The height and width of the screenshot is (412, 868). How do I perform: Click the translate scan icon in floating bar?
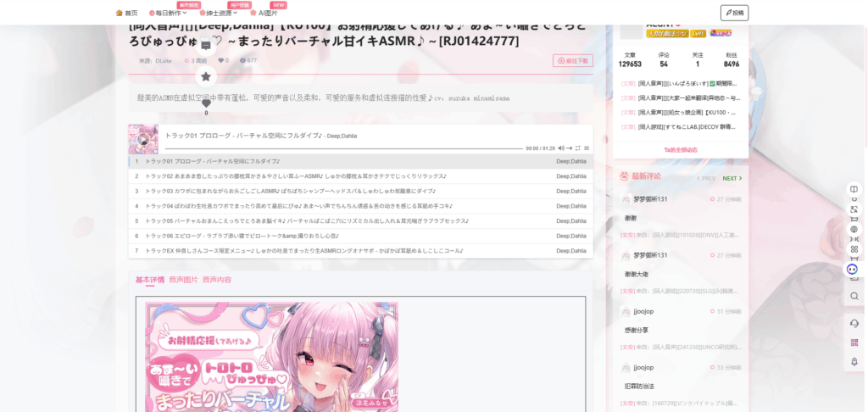click(x=854, y=209)
